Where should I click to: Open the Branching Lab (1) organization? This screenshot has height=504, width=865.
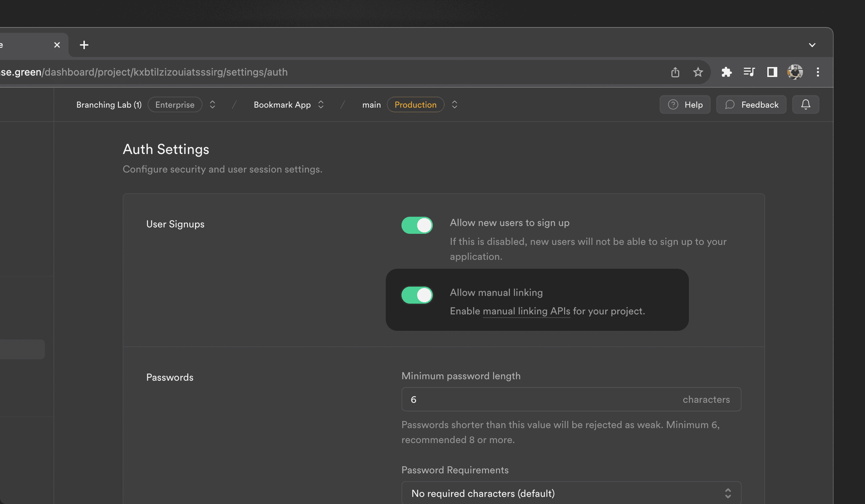(109, 105)
